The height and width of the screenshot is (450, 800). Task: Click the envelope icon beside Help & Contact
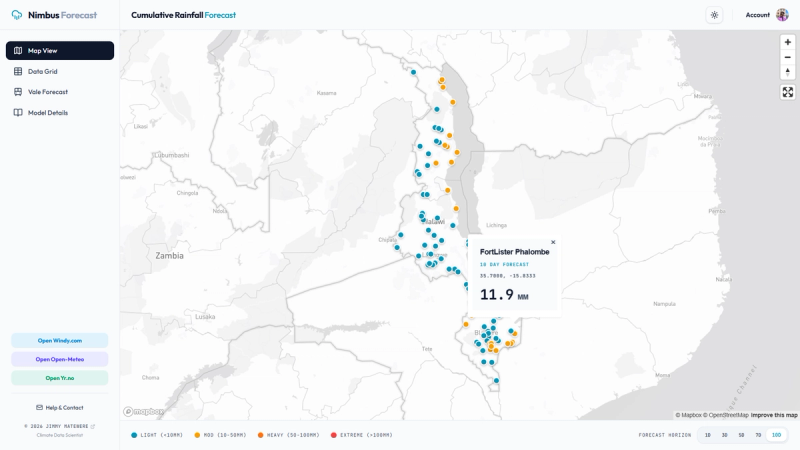pos(39,408)
